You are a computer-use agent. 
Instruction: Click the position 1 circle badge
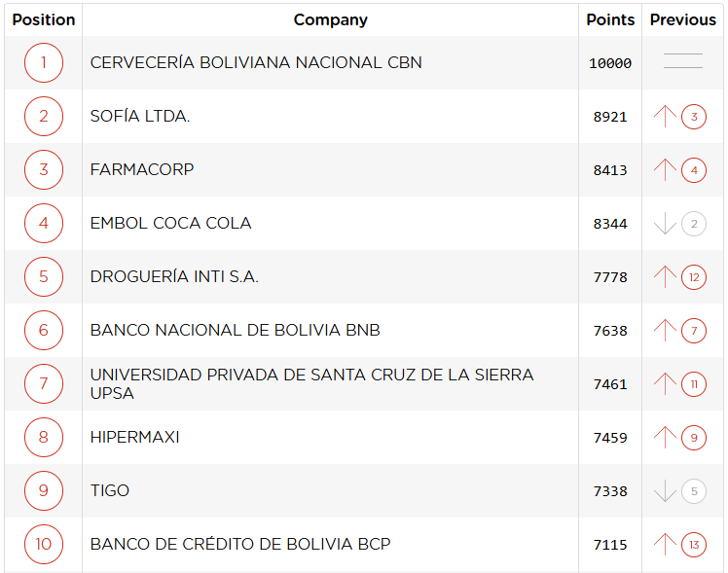point(44,63)
